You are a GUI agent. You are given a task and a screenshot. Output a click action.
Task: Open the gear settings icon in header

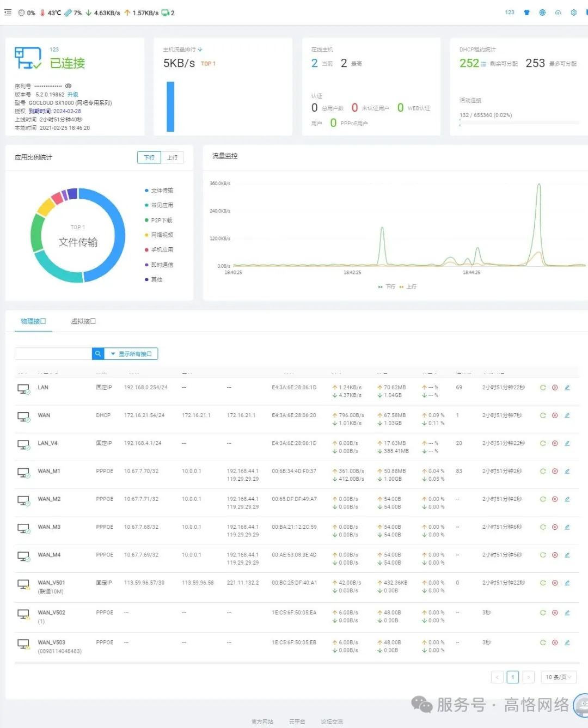(x=574, y=13)
